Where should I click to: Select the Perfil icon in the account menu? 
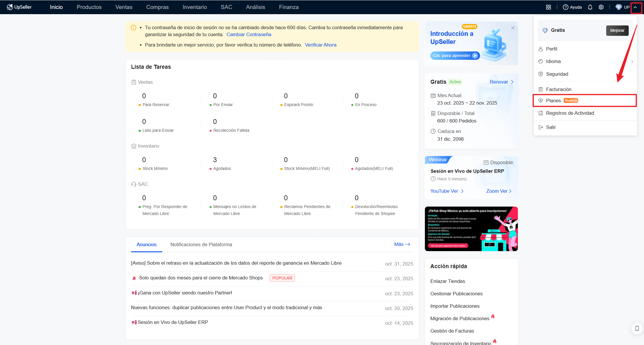pyautogui.click(x=541, y=49)
